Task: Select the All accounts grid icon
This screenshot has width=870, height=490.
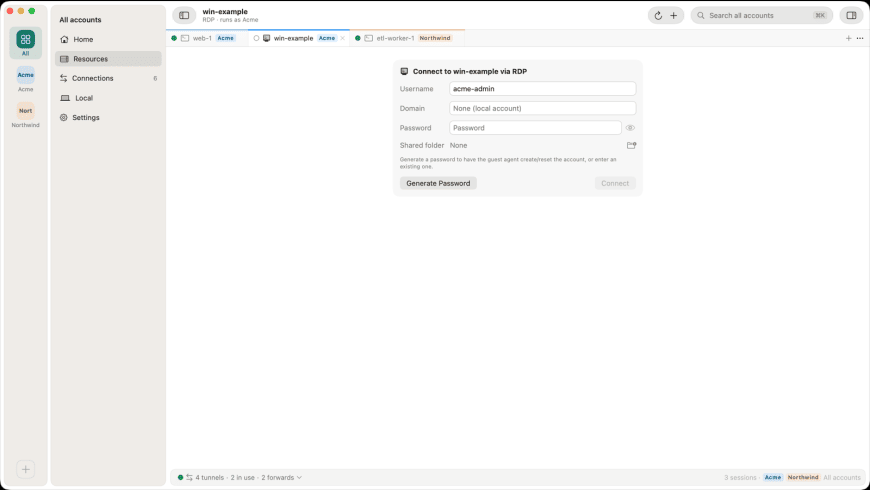Action: pos(26,39)
